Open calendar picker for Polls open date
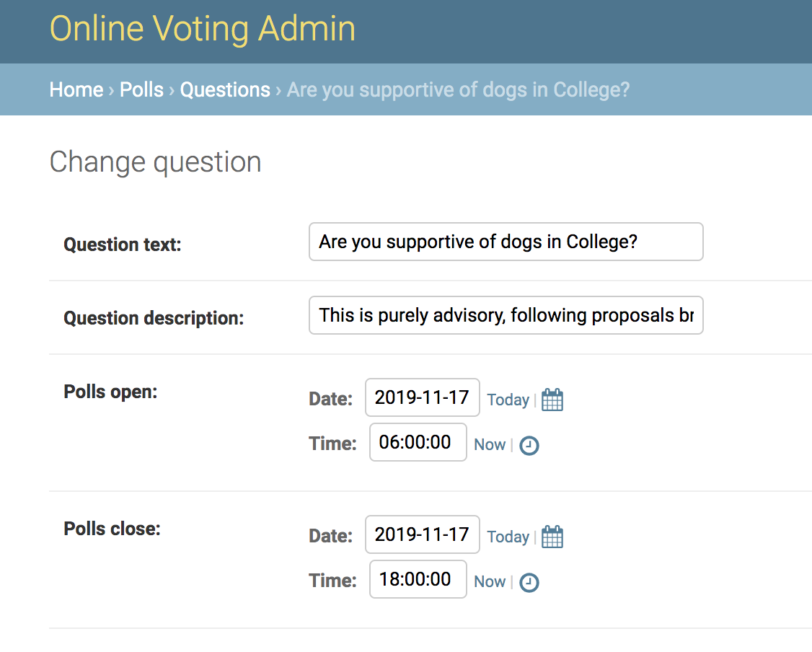Screen dimensions: 812x652 (x=552, y=400)
